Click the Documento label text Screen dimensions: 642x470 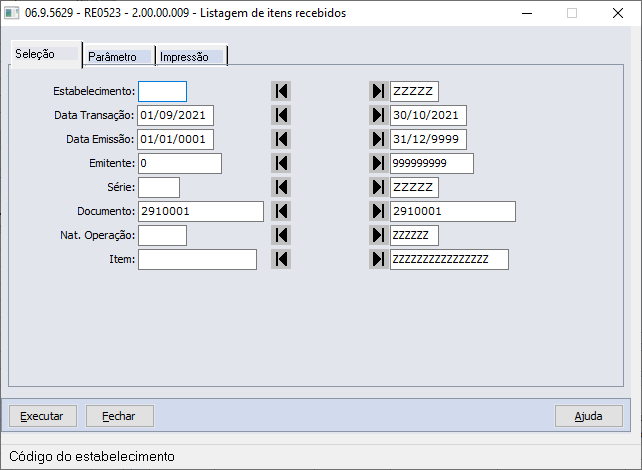pos(106,211)
